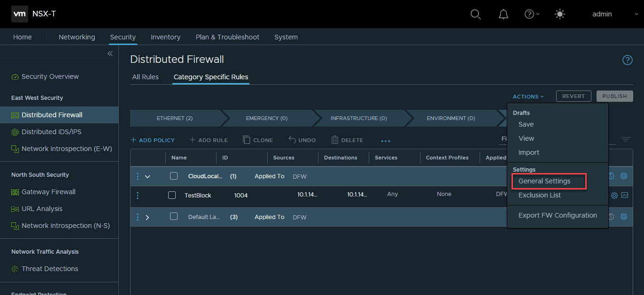
Task: Click the Distributed Firewall sidebar icon
Action: pos(15,115)
